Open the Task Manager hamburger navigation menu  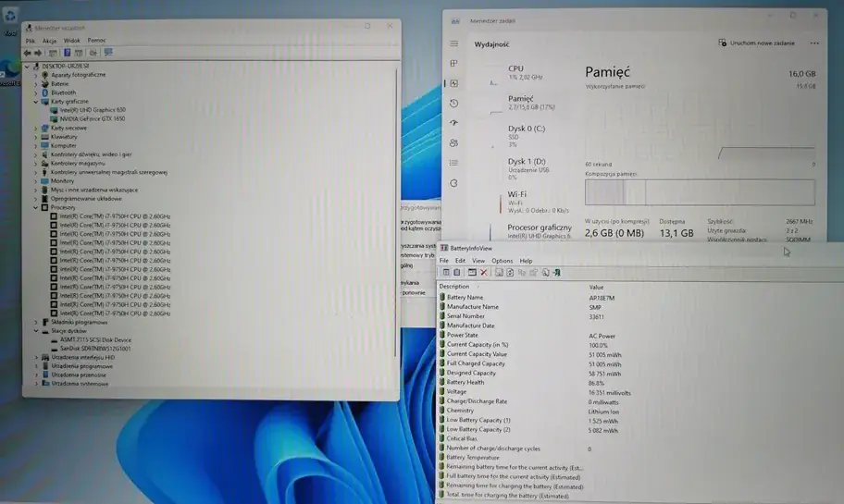click(x=453, y=43)
